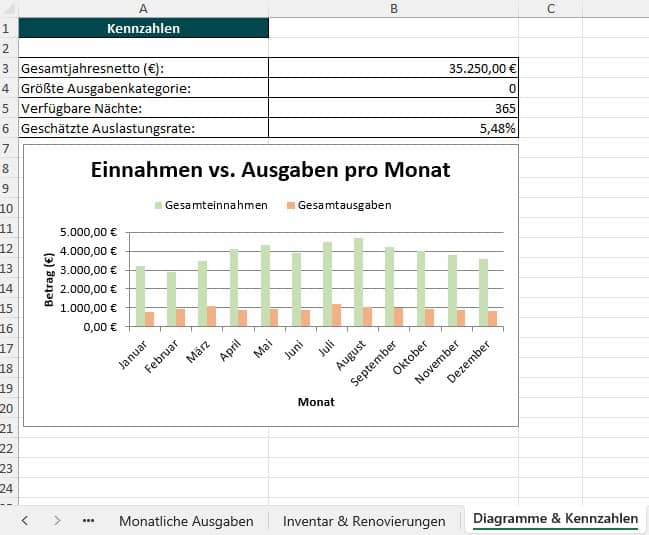The height and width of the screenshot is (535, 649).
Task: Select the green August income bar
Action: click(x=358, y=282)
